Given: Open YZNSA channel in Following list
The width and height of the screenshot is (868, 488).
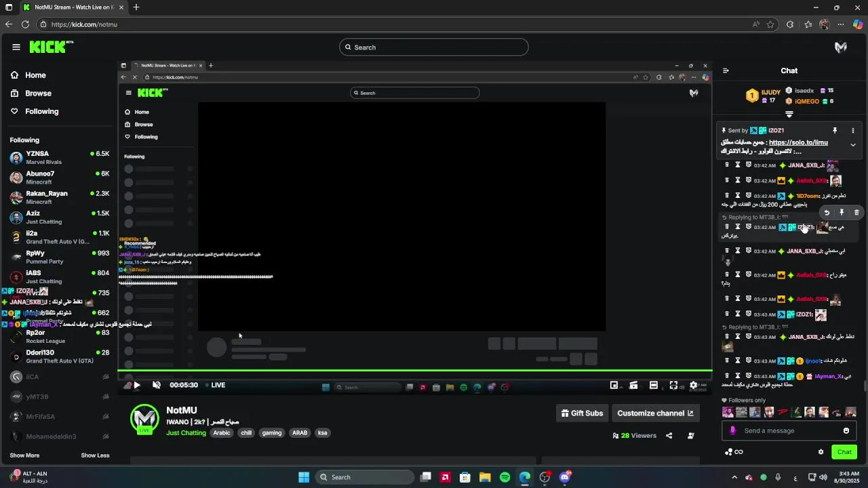Looking at the screenshot, I should click(60, 158).
